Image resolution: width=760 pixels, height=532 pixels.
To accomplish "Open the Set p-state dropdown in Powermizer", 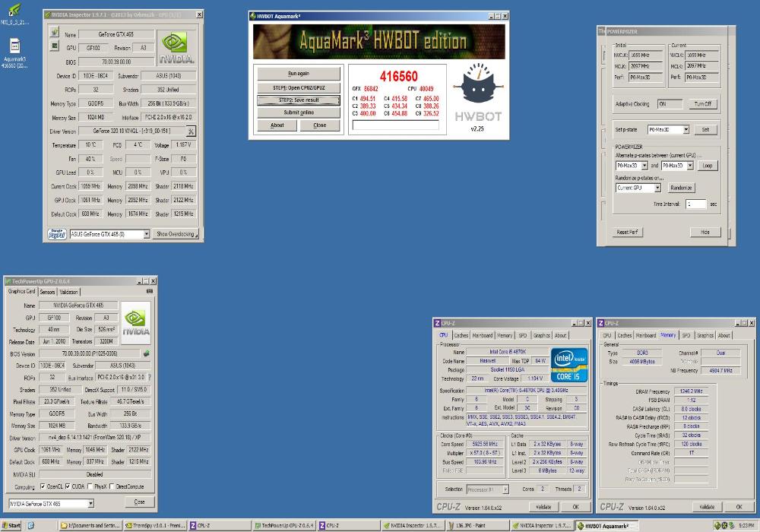I will tap(686, 130).
